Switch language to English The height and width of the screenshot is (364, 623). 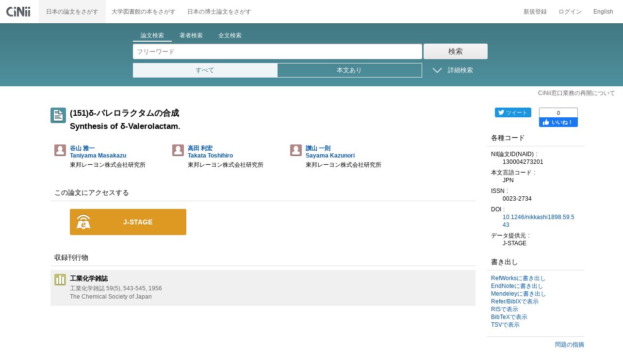coord(603,12)
